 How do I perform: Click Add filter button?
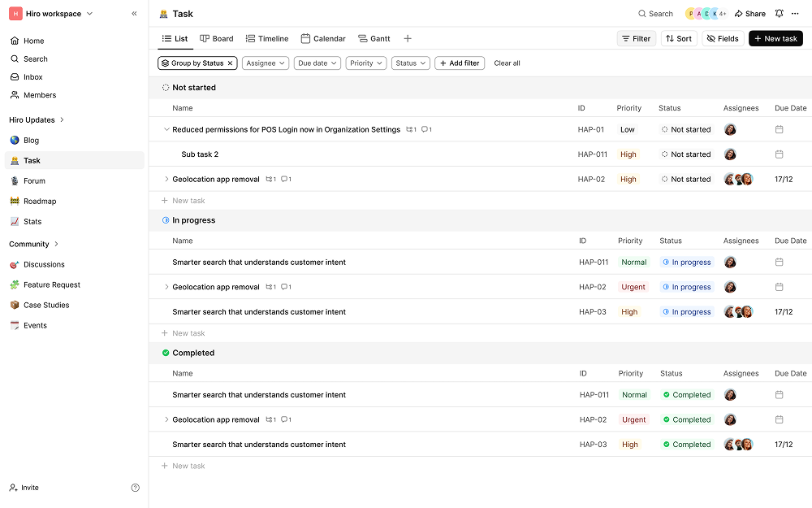460,63
